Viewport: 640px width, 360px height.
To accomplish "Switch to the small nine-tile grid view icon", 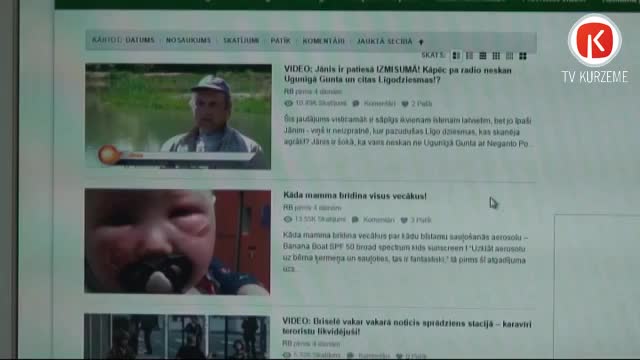I will tap(496, 56).
